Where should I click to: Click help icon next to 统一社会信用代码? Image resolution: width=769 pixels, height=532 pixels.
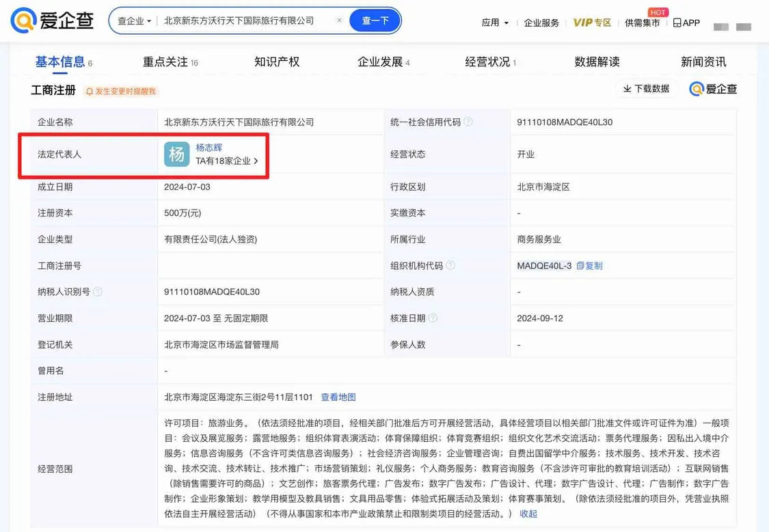click(x=468, y=122)
